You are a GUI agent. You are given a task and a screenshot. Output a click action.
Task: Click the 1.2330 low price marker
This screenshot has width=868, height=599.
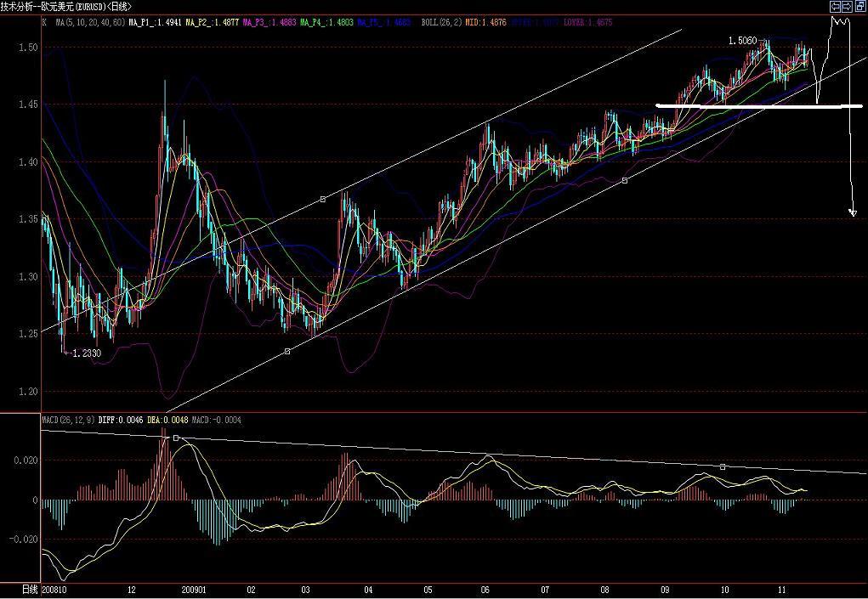87,353
